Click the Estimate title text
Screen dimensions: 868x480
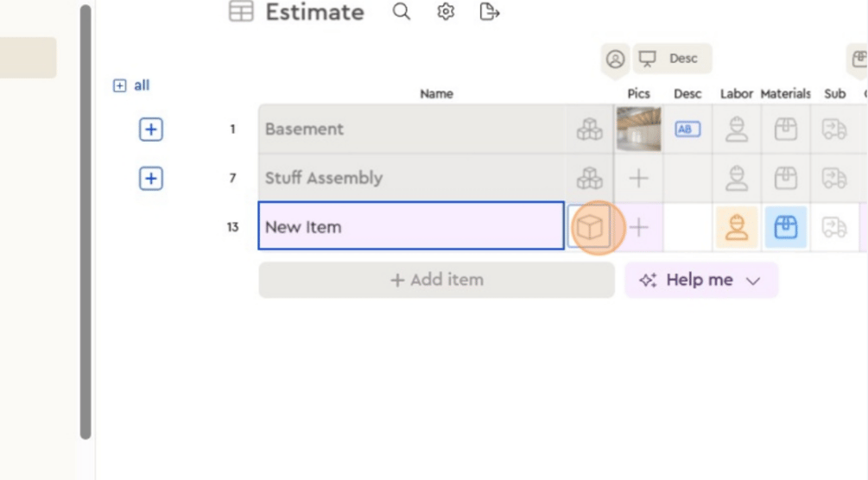314,12
